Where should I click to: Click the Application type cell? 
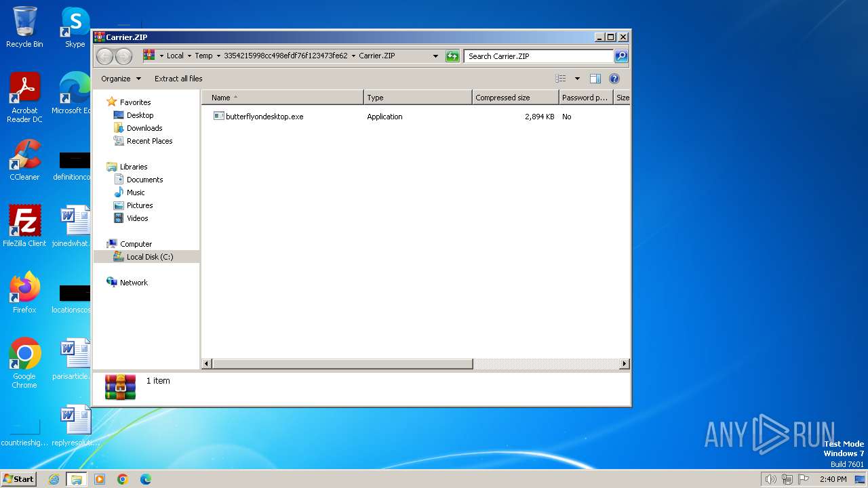click(384, 117)
